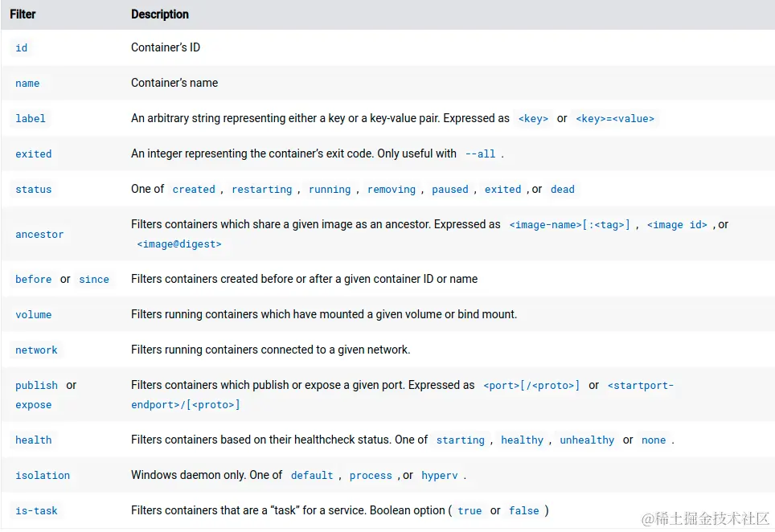The height and width of the screenshot is (532, 775).
Task: Click the 'health' filter name
Action: click(34, 440)
